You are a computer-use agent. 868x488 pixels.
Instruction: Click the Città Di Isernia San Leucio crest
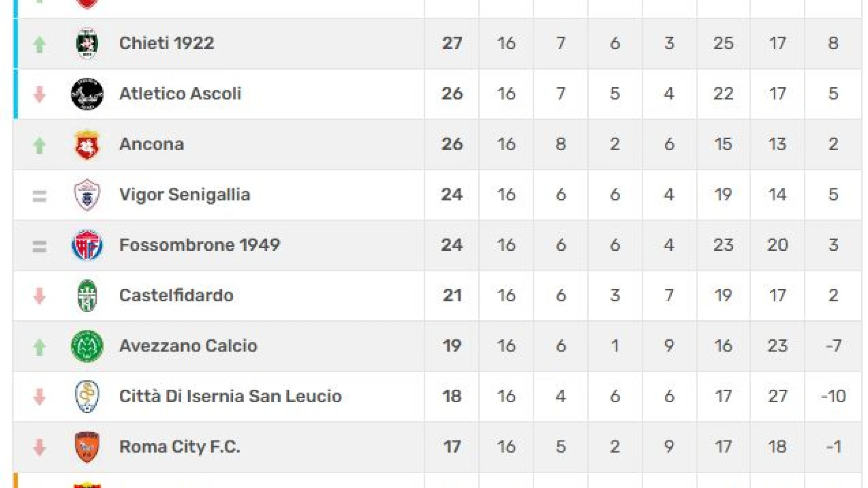click(87, 397)
